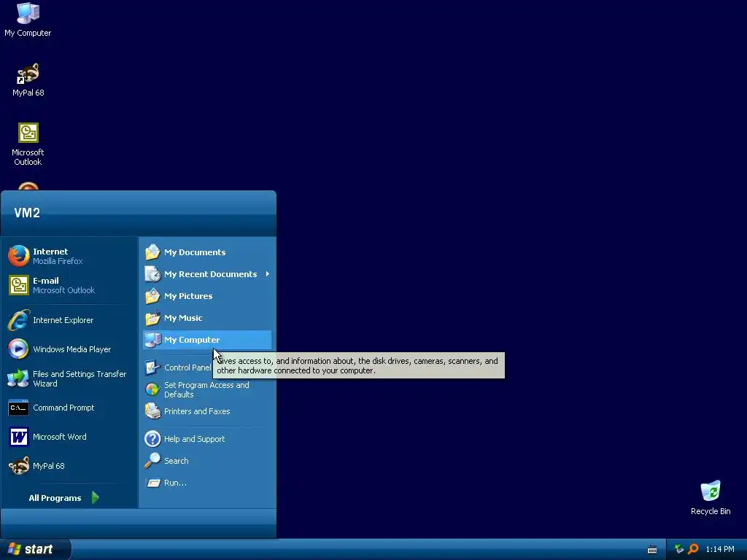This screenshot has width=747, height=560.
Task: Select the MyPal 68 desktop shortcut
Action: pyautogui.click(x=28, y=79)
